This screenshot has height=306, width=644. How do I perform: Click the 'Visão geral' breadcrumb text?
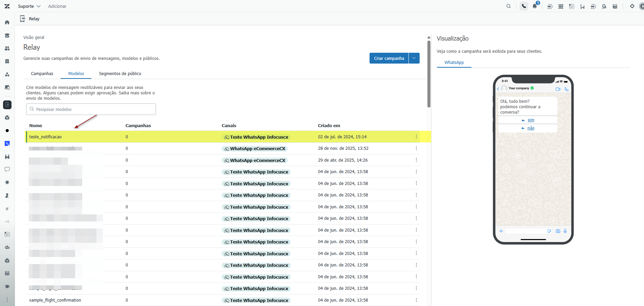(x=34, y=38)
